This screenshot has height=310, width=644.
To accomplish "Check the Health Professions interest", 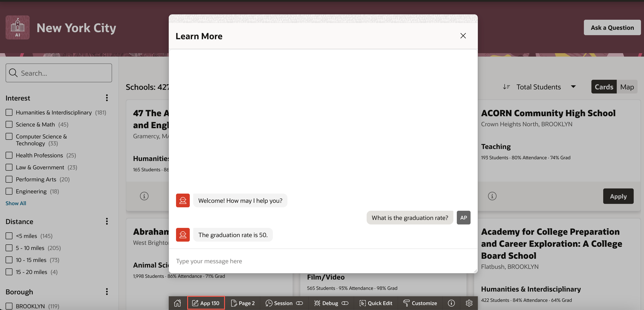I will click(9, 155).
